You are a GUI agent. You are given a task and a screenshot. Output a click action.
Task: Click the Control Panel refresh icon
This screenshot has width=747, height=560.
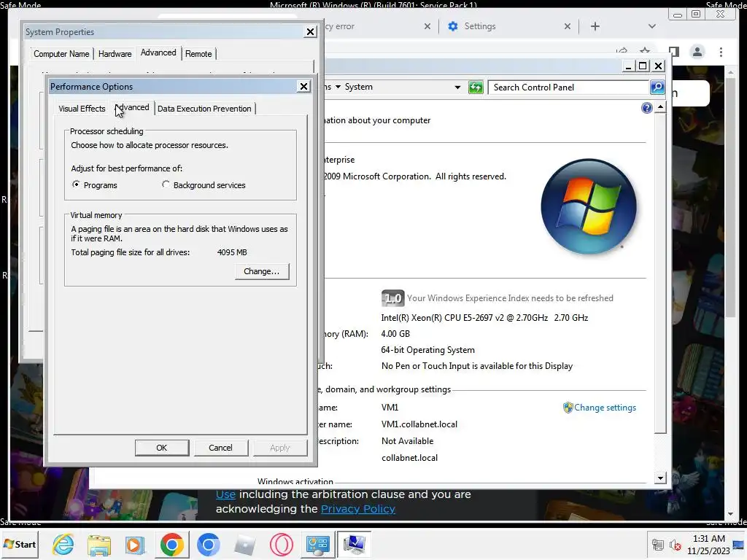point(476,87)
